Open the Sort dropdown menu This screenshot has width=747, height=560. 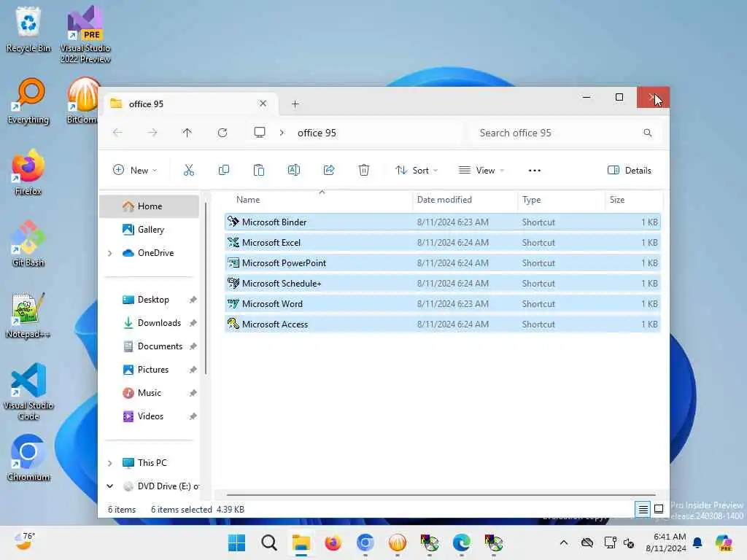pyautogui.click(x=417, y=170)
